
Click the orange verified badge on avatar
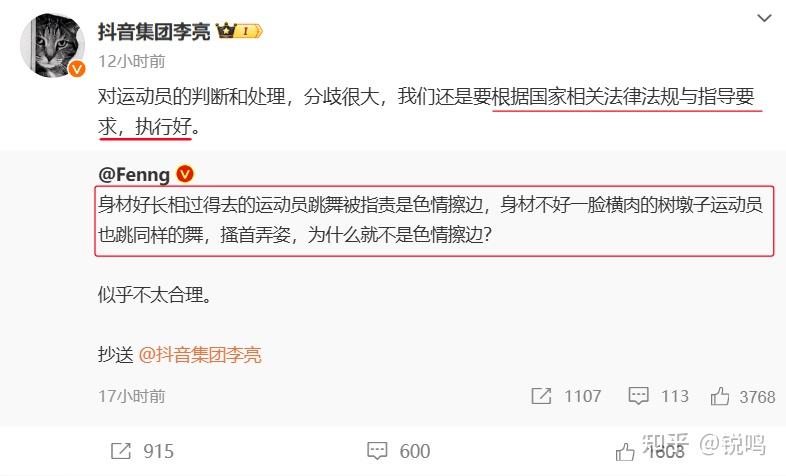pyautogui.click(x=77, y=69)
